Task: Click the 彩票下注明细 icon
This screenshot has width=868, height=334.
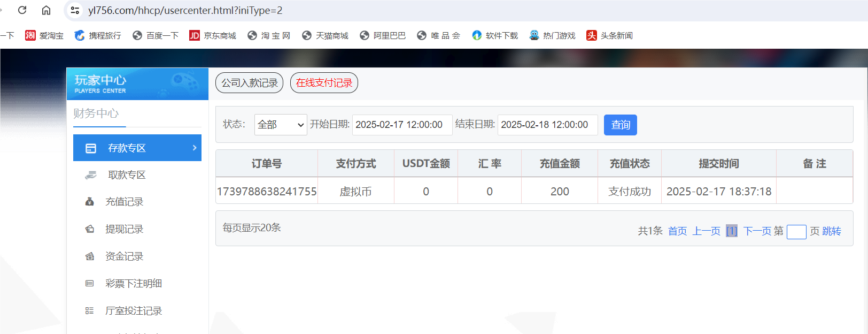Action: coord(90,284)
